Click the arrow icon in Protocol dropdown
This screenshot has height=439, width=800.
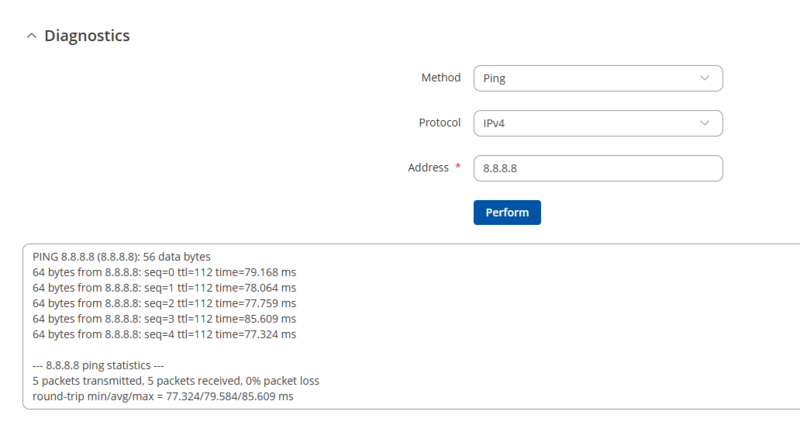[704, 123]
